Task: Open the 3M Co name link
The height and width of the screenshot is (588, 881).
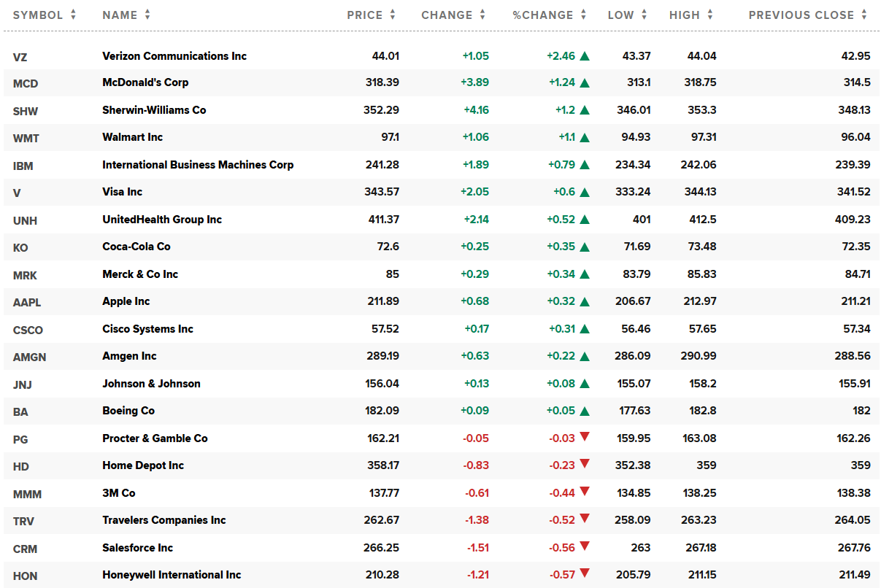Action: pyautogui.click(x=119, y=493)
